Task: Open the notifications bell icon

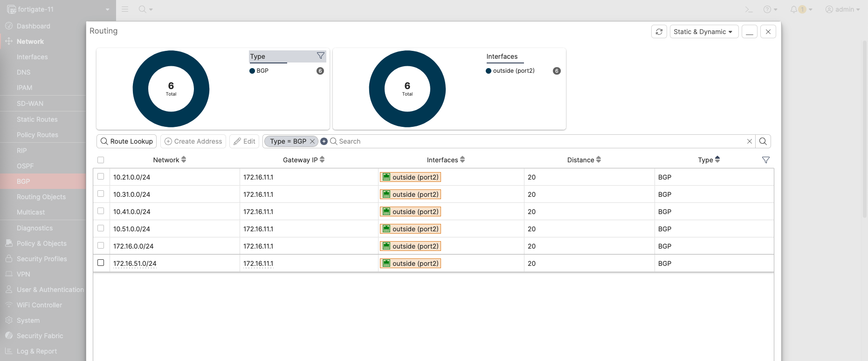Action: 794,9
